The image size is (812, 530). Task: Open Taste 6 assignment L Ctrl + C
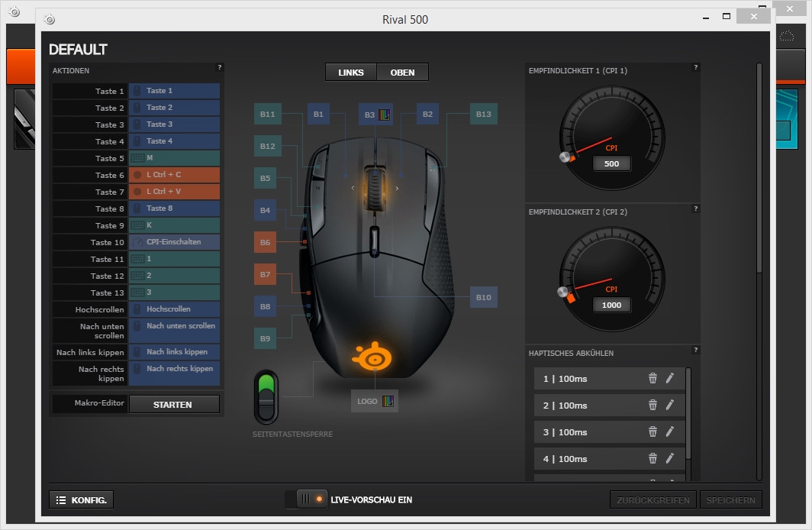click(x=174, y=175)
